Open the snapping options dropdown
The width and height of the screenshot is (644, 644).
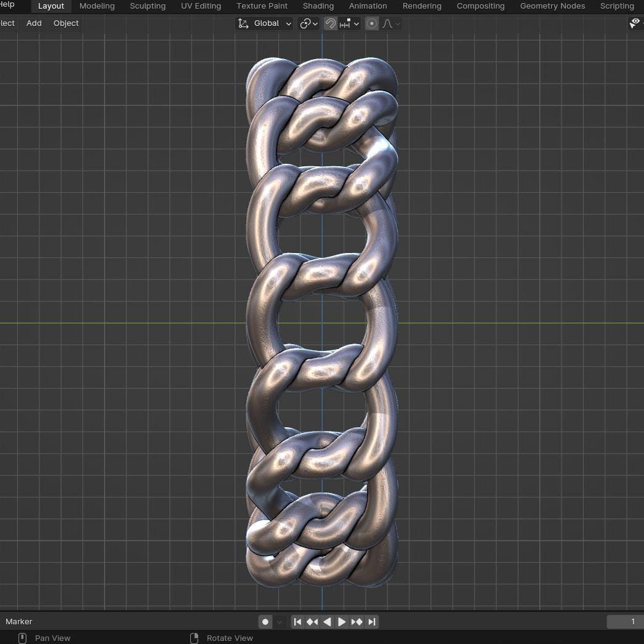point(350,24)
